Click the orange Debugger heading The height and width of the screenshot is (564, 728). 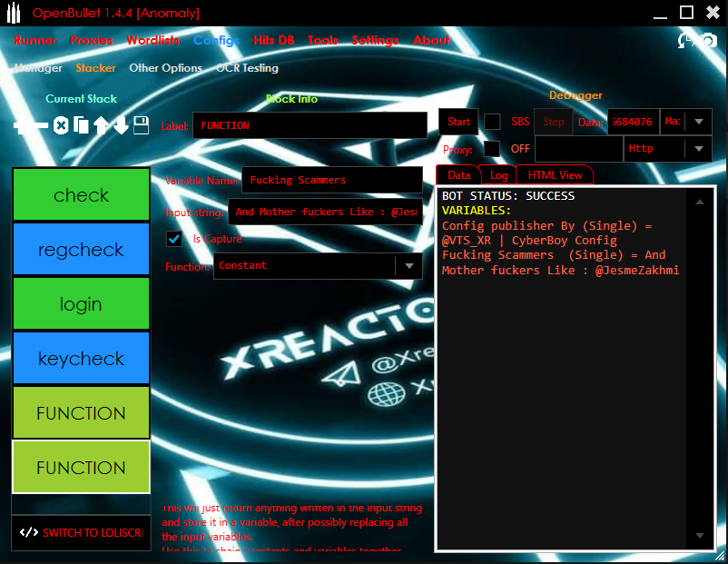pyautogui.click(x=576, y=95)
